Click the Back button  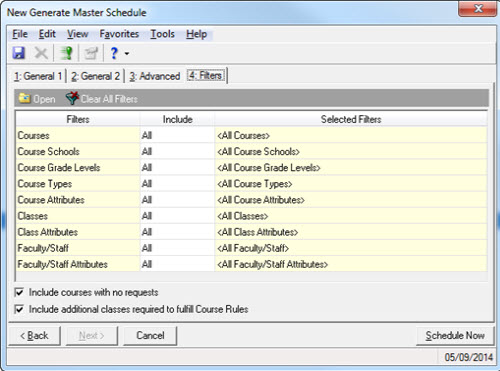pyautogui.click(x=34, y=335)
